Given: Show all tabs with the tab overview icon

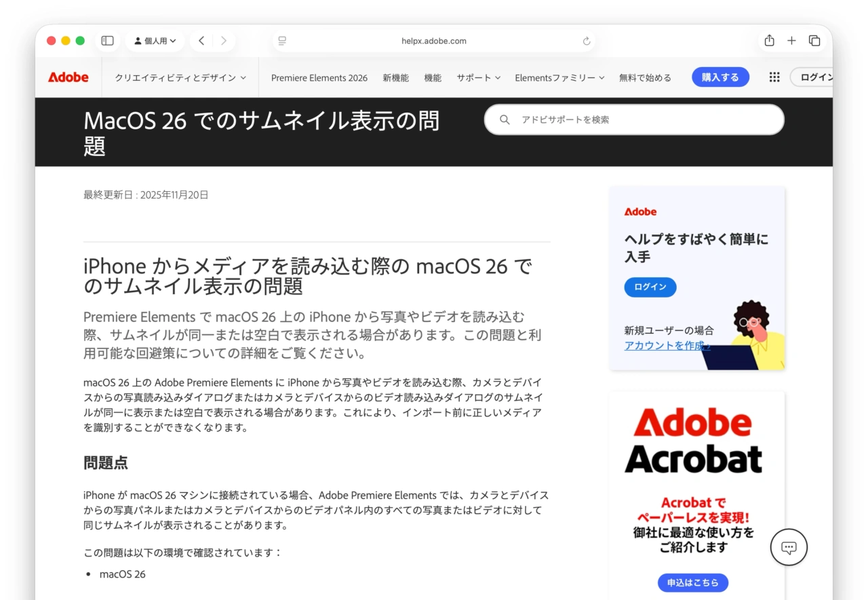Looking at the screenshot, I should [814, 41].
